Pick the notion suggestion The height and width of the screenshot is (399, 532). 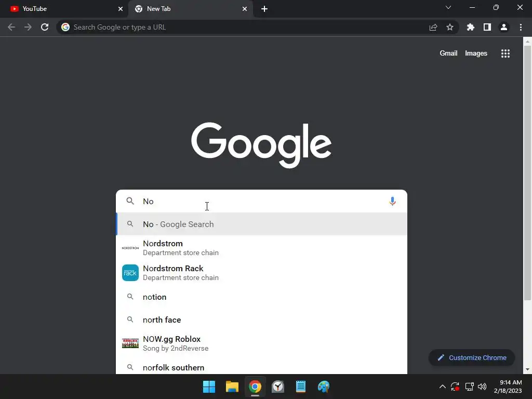261,297
